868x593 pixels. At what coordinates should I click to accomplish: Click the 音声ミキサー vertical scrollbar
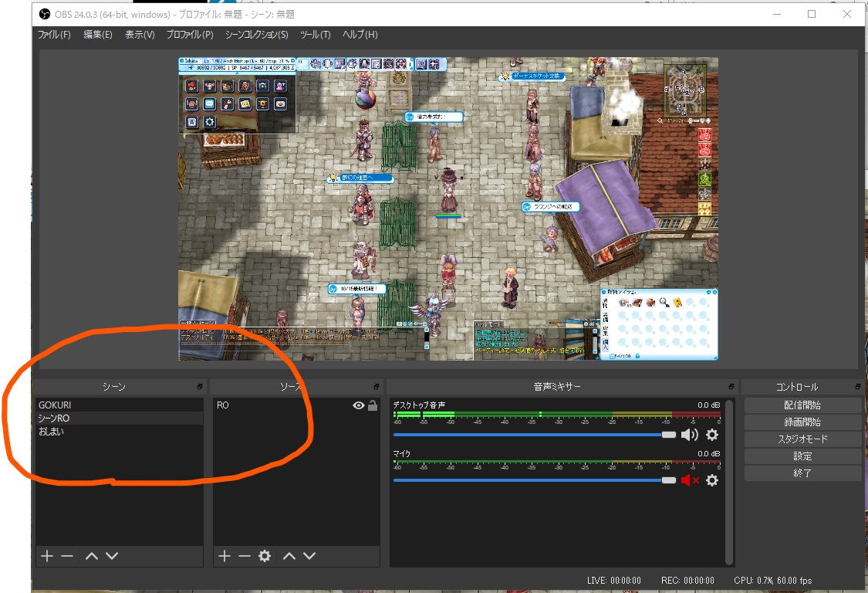coord(730,482)
